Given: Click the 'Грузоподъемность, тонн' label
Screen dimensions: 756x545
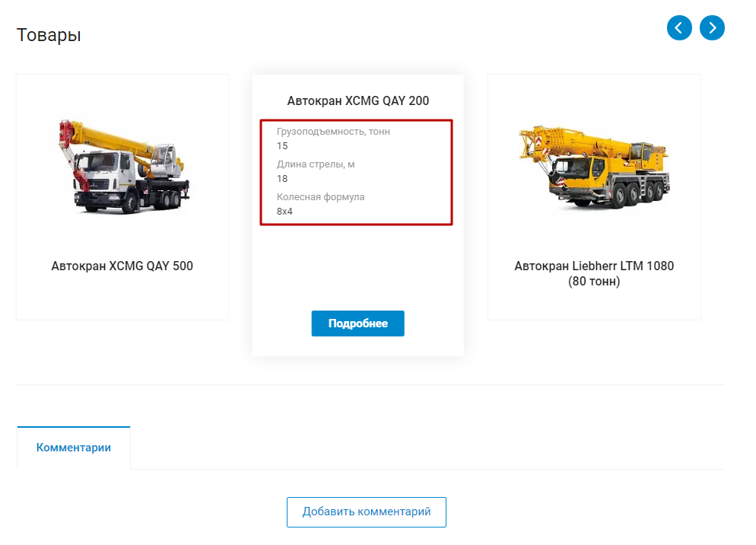Looking at the screenshot, I should (x=333, y=131).
